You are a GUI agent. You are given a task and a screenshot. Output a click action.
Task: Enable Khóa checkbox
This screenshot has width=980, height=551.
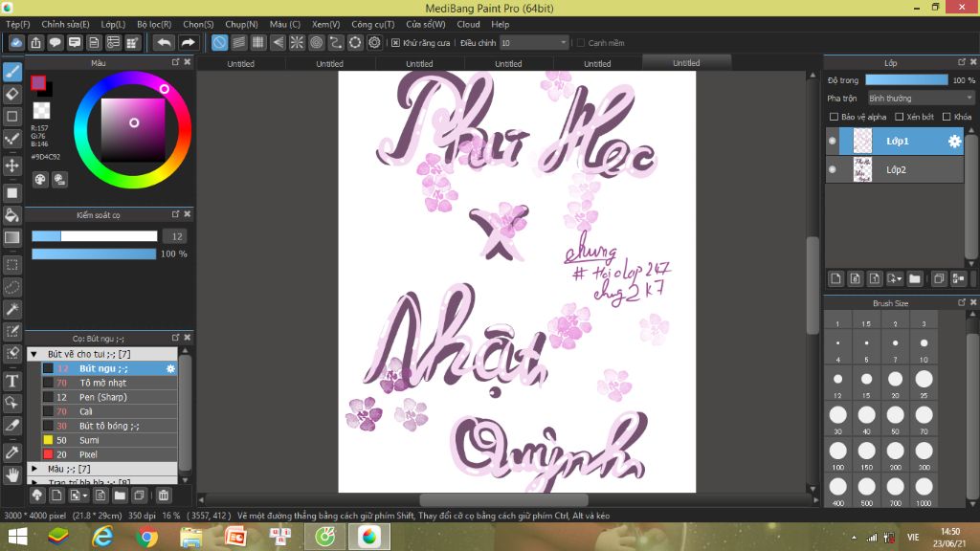(947, 117)
